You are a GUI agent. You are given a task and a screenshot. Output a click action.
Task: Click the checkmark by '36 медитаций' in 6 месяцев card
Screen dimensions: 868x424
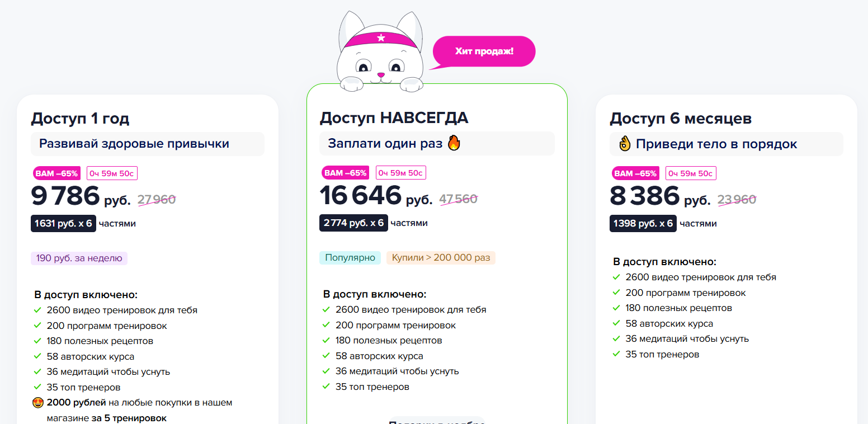[x=616, y=338]
